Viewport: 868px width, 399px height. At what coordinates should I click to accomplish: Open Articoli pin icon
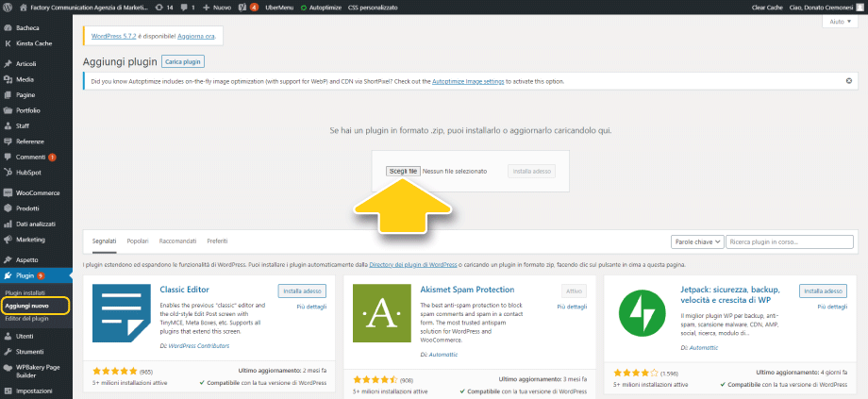[8, 63]
